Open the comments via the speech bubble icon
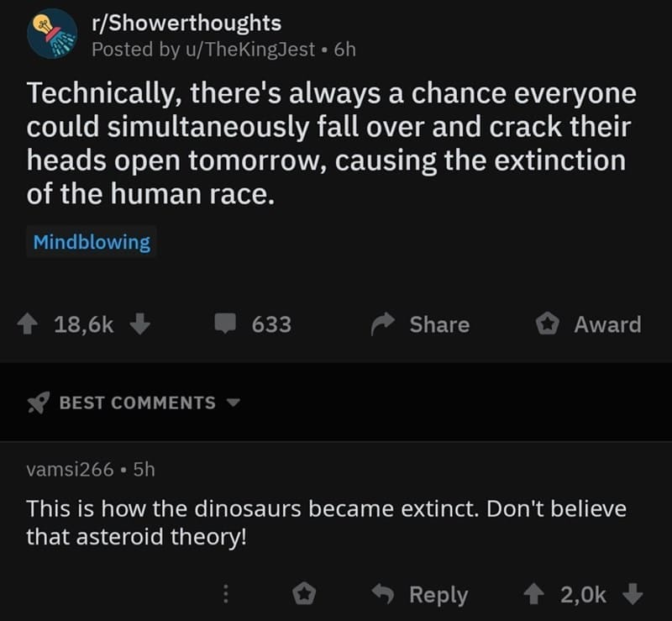672x621 pixels. tap(226, 324)
